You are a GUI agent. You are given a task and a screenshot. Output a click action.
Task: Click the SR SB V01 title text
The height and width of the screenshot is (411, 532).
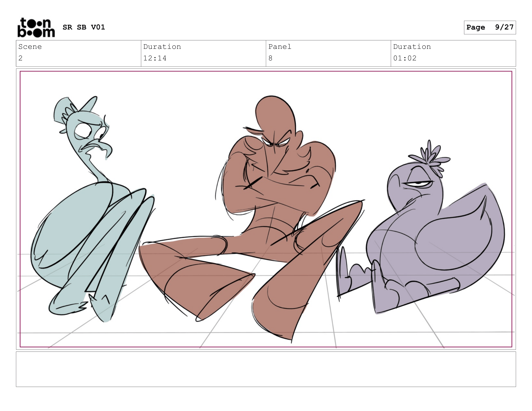84,27
